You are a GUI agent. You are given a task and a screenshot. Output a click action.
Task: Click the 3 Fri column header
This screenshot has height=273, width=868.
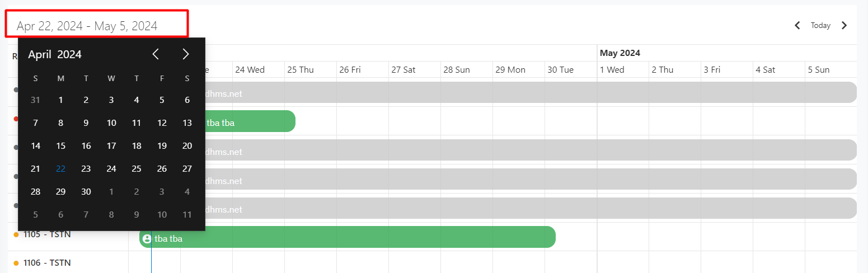pos(712,70)
